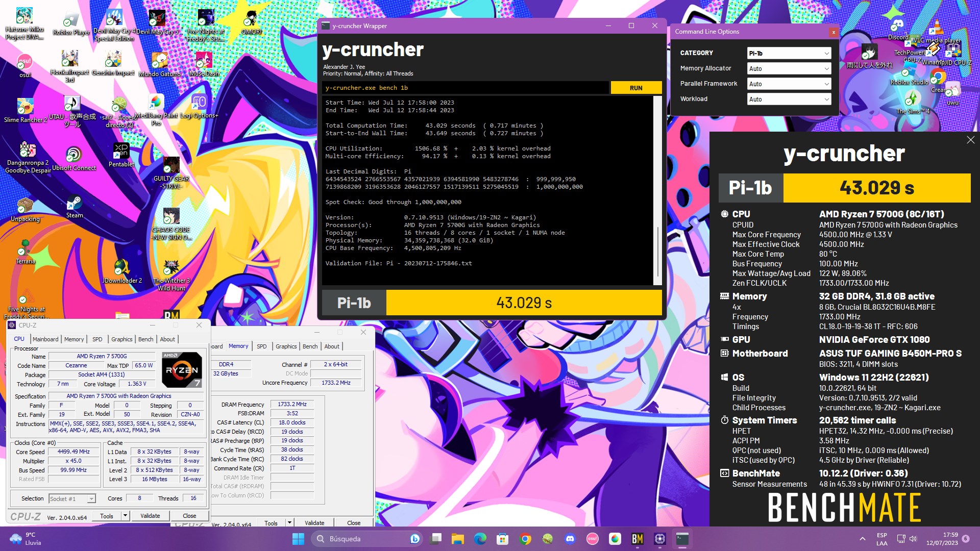This screenshot has width=980, height=551.
Task: Open the SPD tab in front CPU-Z window
Action: pos(97,339)
